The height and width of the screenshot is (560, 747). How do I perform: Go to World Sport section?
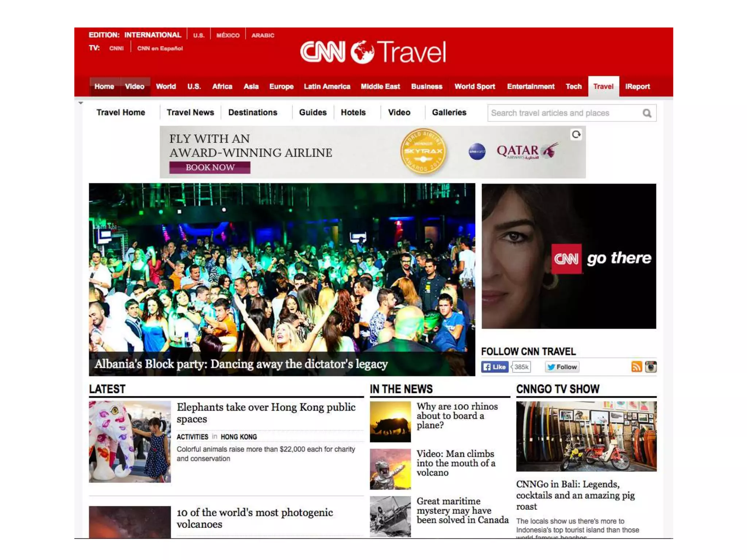click(x=475, y=86)
